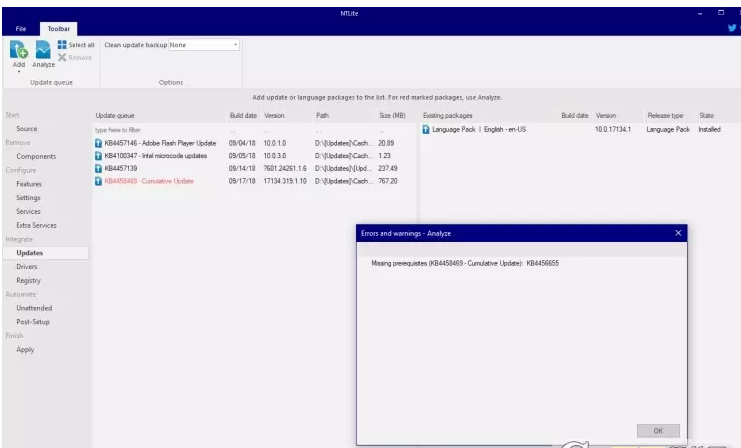
Task: Open the Features page
Action: 29,184
